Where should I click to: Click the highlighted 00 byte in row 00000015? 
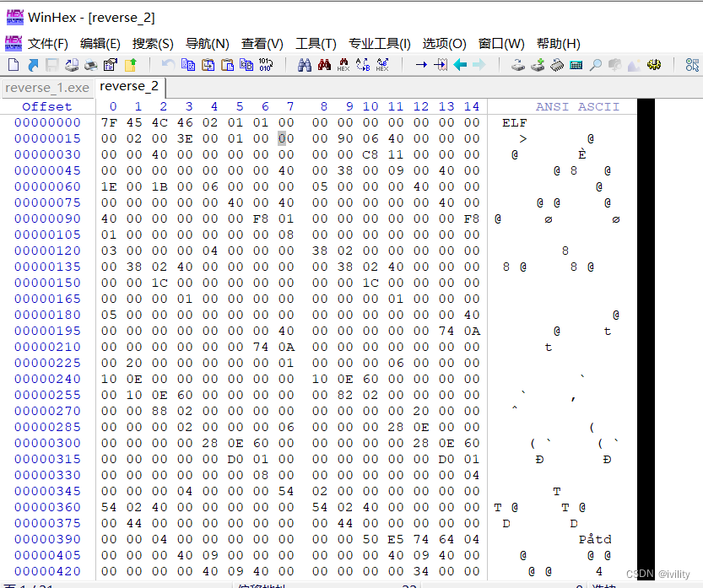click(x=286, y=138)
